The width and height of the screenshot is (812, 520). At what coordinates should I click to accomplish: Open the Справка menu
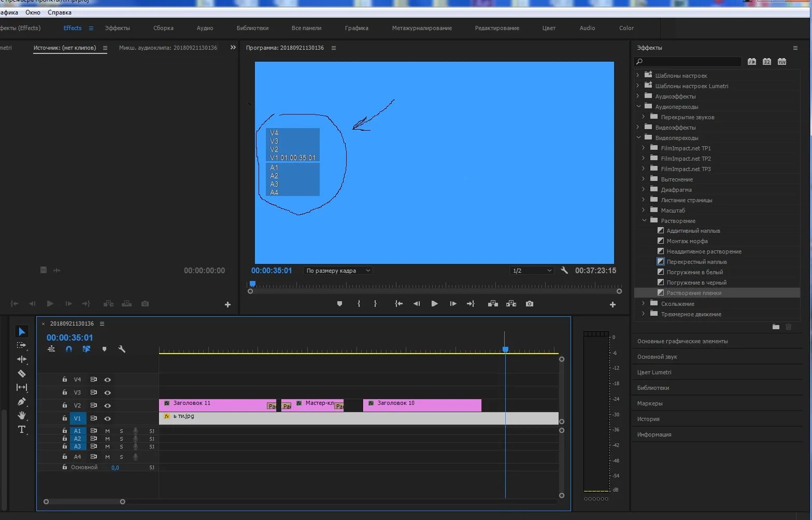click(x=60, y=12)
